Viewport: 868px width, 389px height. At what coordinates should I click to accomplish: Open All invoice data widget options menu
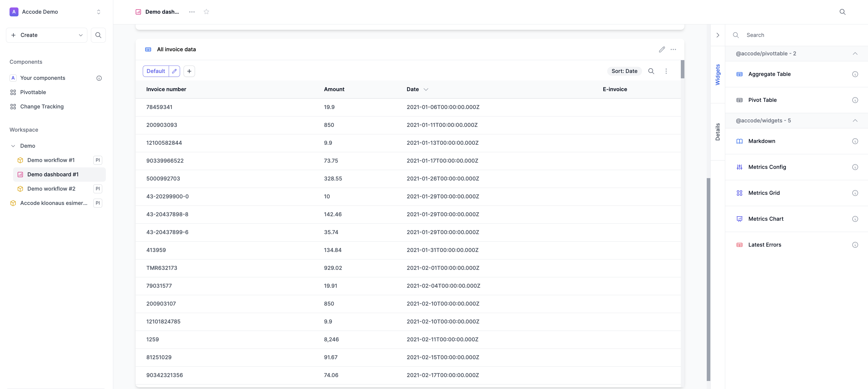tap(673, 49)
